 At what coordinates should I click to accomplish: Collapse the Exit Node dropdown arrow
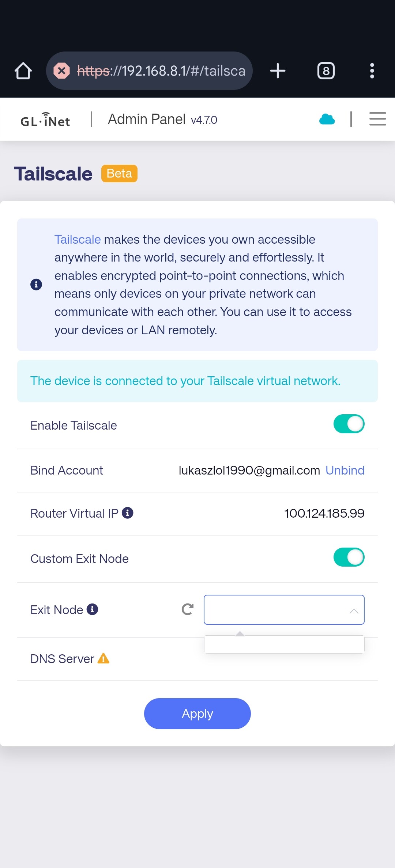(x=354, y=610)
